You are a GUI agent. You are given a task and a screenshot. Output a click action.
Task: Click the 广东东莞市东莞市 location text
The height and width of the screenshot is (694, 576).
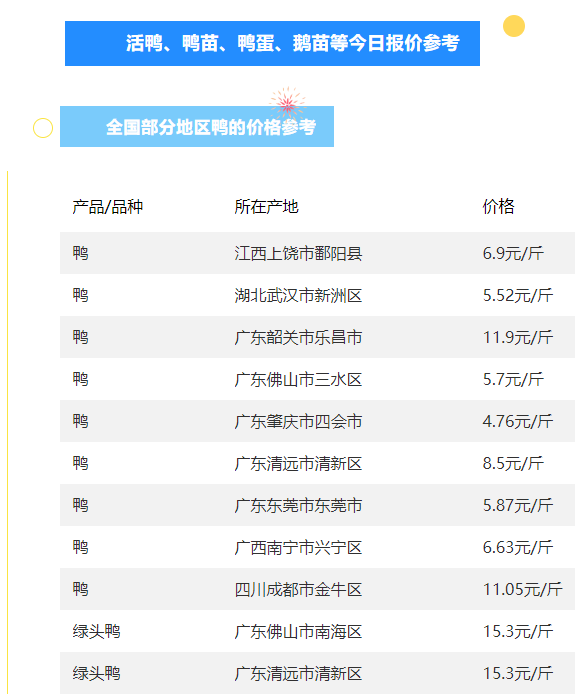pyautogui.click(x=298, y=505)
